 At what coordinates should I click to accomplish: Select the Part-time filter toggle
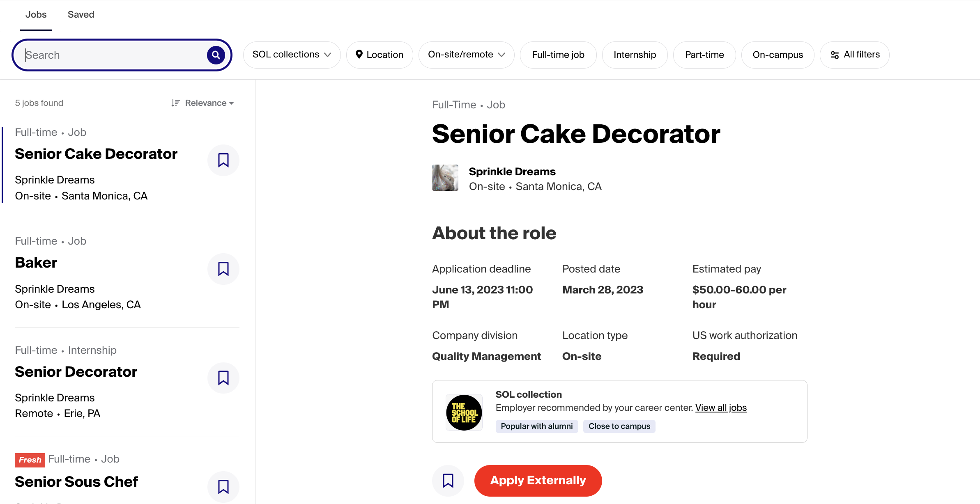click(x=704, y=55)
